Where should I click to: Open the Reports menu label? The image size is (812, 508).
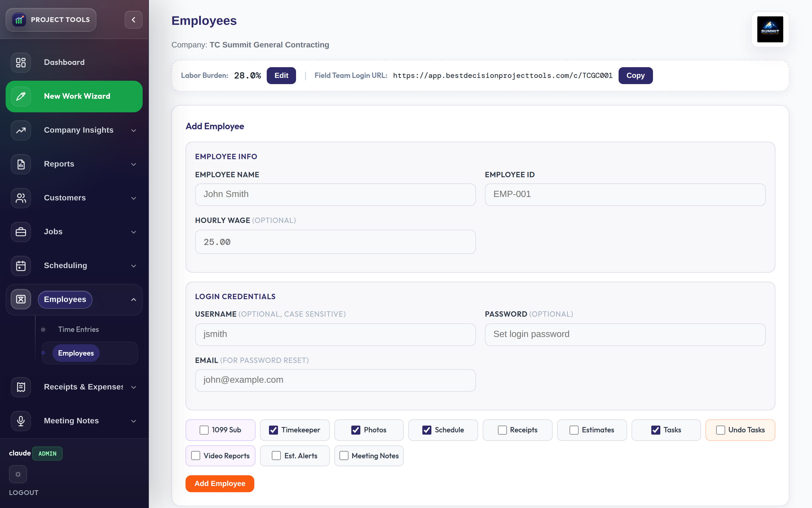click(59, 164)
